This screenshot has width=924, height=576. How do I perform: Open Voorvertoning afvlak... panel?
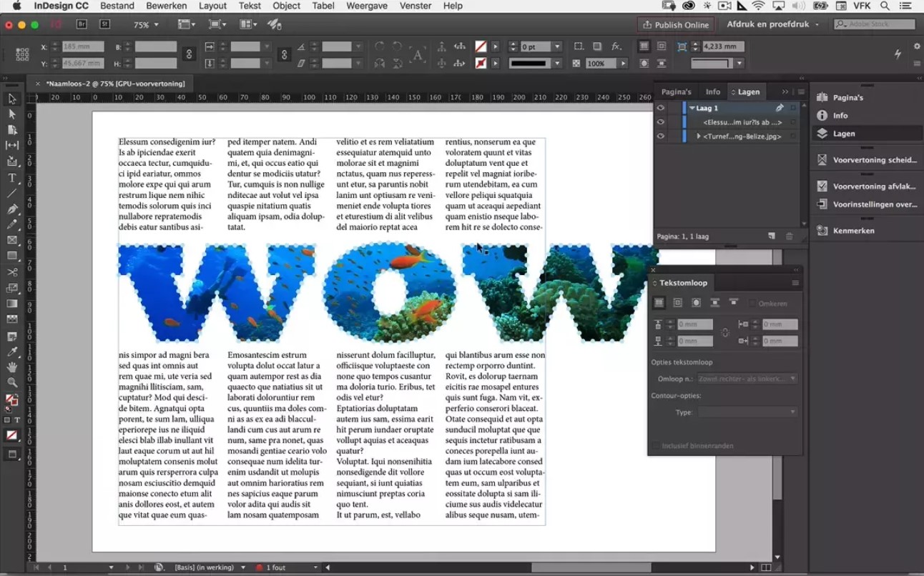[867, 186]
